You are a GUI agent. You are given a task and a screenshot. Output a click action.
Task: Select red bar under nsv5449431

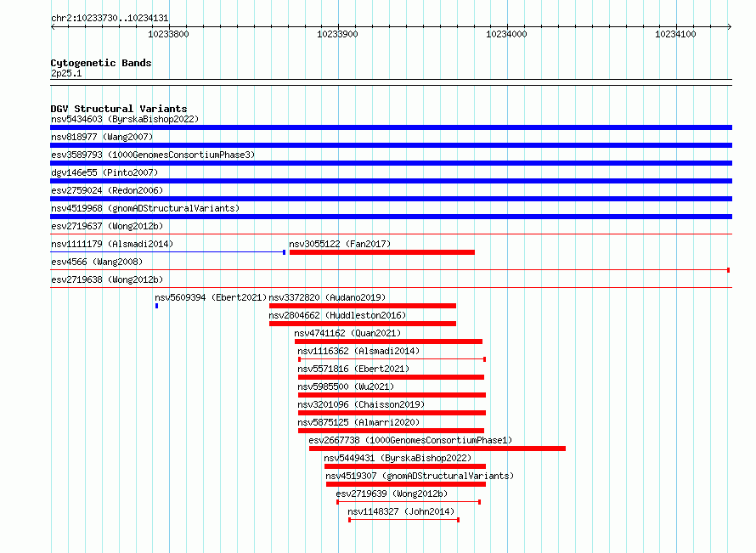[x=405, y=466]
